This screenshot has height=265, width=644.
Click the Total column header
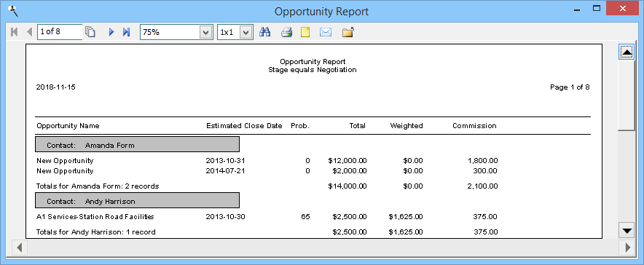click(357, 126)
